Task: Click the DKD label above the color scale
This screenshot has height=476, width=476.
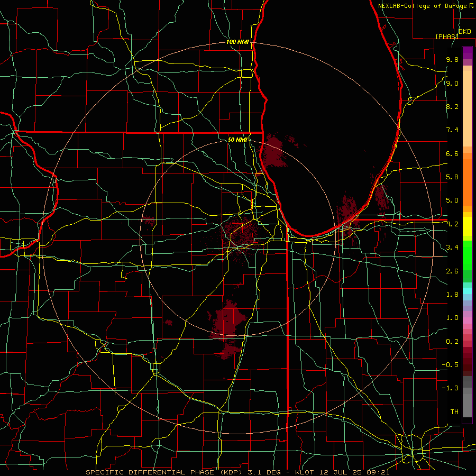Action: tap(464, 32)
